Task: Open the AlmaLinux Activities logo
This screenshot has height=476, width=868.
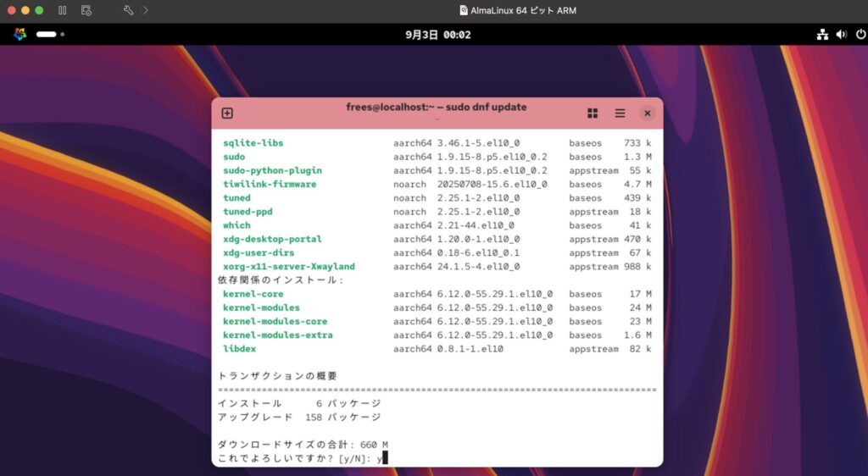Action: point(20,34)
